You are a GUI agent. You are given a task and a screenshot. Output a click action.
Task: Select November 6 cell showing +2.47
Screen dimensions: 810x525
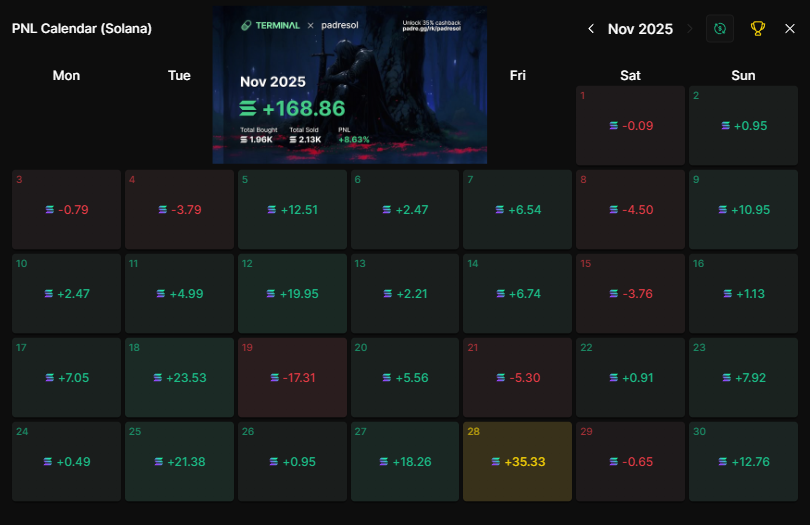[405, 209]
